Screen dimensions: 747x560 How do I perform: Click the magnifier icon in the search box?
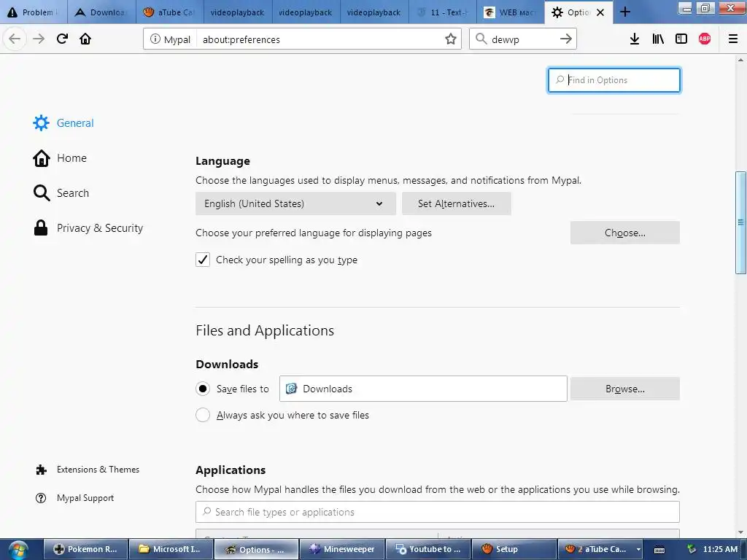click(x=481, y=39)
